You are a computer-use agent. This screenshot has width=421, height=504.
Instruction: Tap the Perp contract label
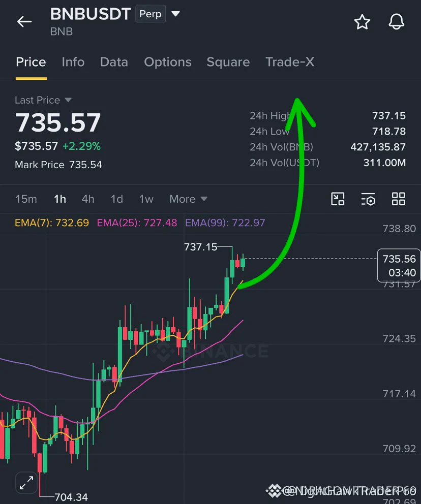(150, 14)
